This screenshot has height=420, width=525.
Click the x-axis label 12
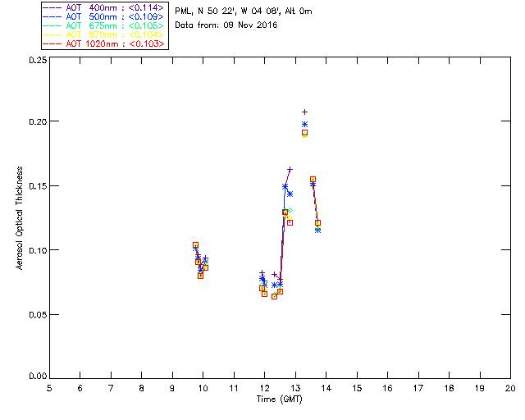(264, 388)
